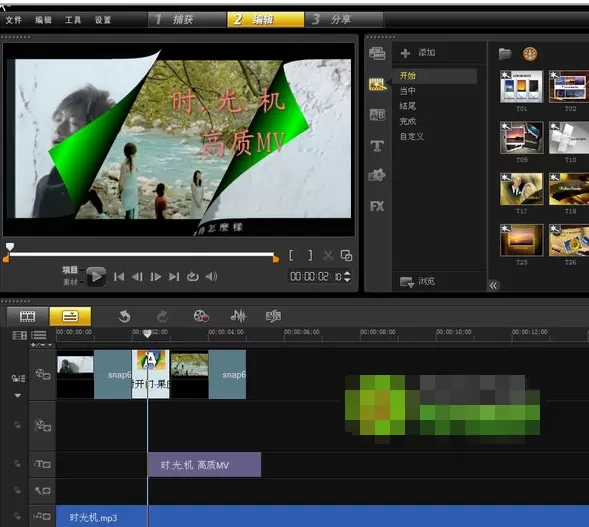This screenshot has width=589, height=527.
Task: Select template thumbnail T01
Action: point(521,87)
